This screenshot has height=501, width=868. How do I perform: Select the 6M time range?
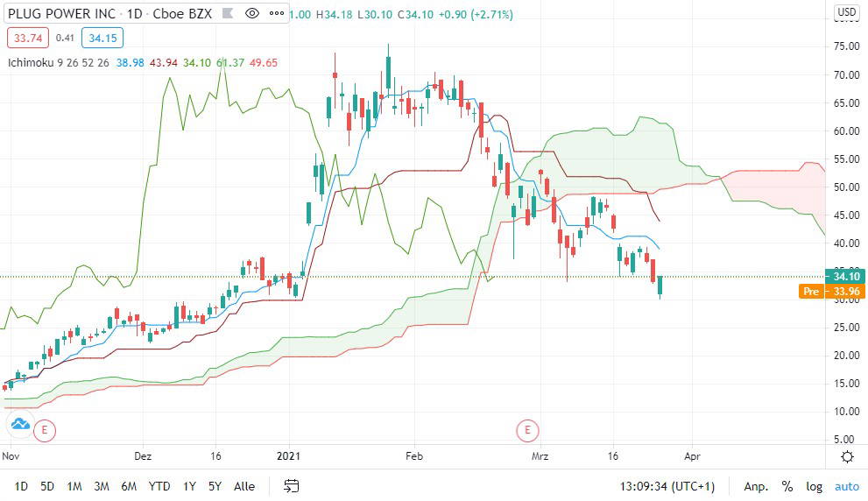pyautogui.click(x=129, y=486)
